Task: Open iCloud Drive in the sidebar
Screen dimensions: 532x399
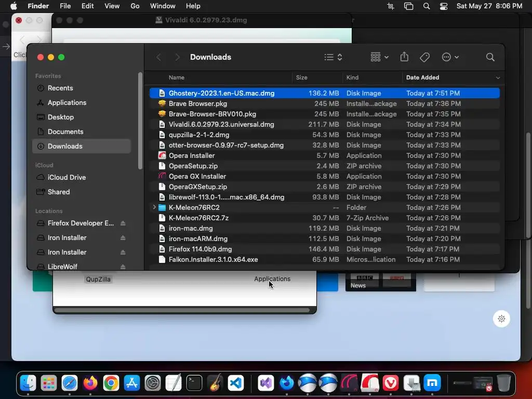Action: (x=82, y=178)
